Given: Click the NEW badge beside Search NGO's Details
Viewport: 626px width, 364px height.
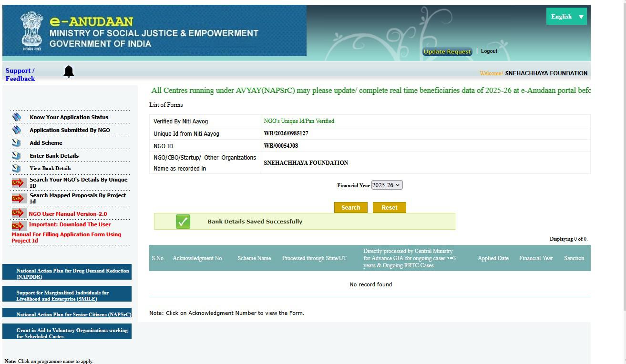Looking at the screenshot, I should [x=18, y=182].
